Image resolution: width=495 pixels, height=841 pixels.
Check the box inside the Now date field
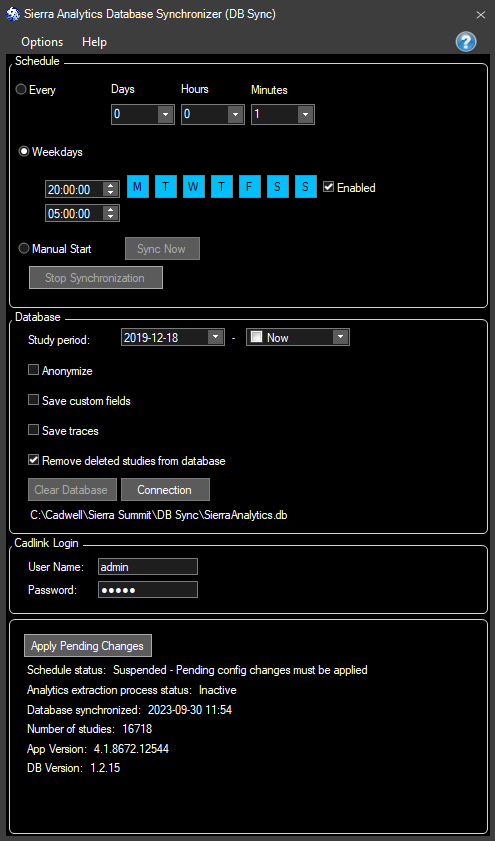tap(256, 337)
